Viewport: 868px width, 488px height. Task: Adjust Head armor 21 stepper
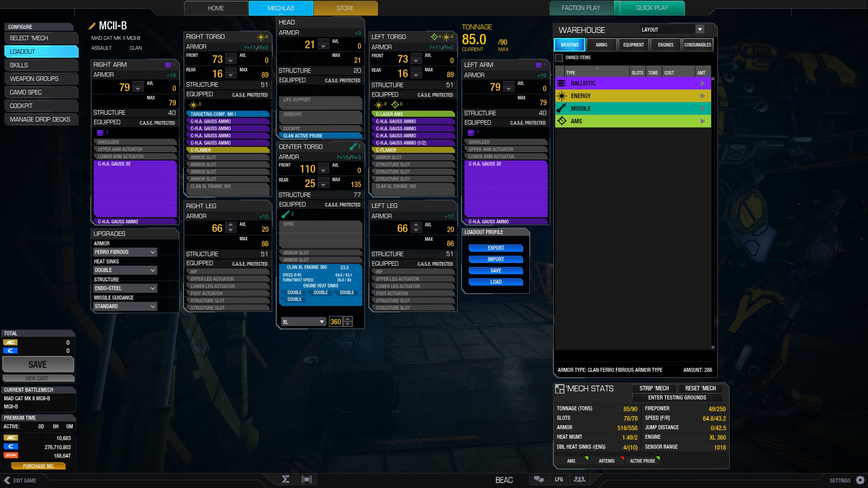click(323, 44)
